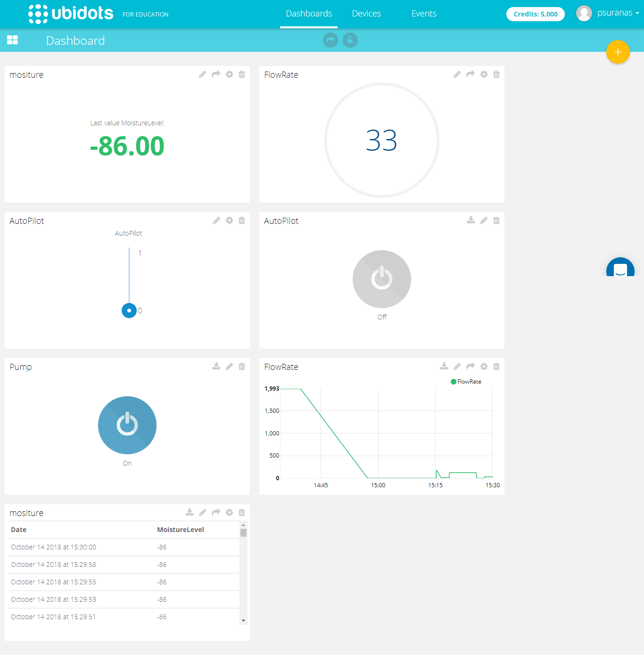Edit the mositure metric widget
Image resolution: width=644 pixels, height=655 pixels.
coord(202,74)
